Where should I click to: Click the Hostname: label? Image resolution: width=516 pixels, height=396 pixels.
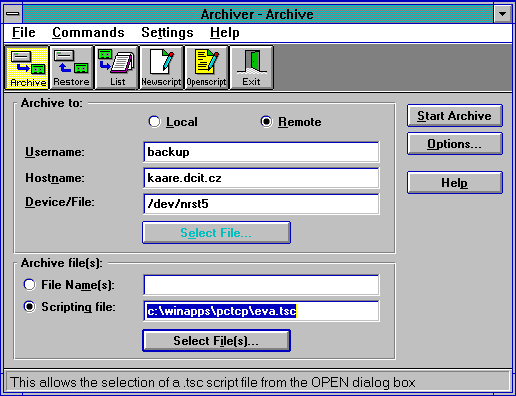click(x=55, y=178)
